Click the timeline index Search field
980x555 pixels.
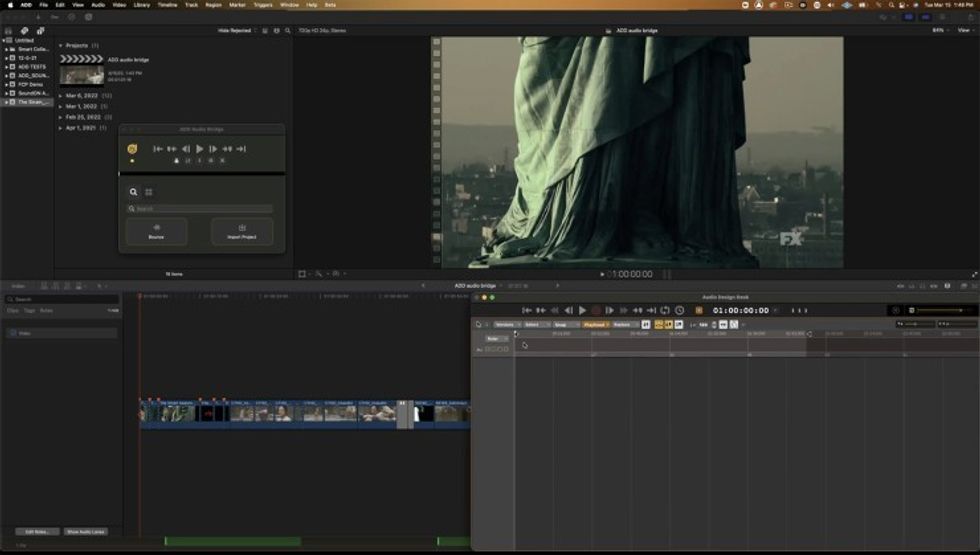(62, 299)
